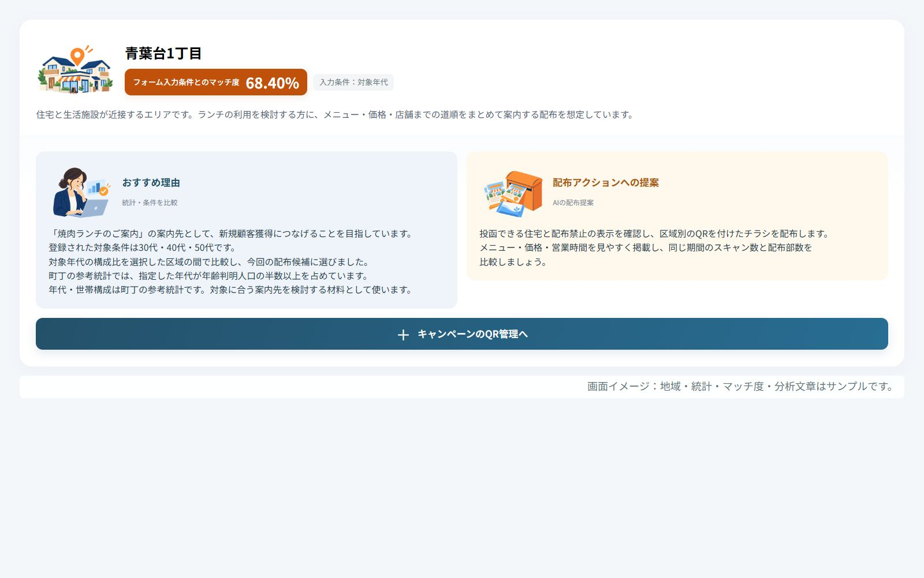The image size is (924, 578).
Task: Click the house with location pin illustration
Action: tap(75, 69)
